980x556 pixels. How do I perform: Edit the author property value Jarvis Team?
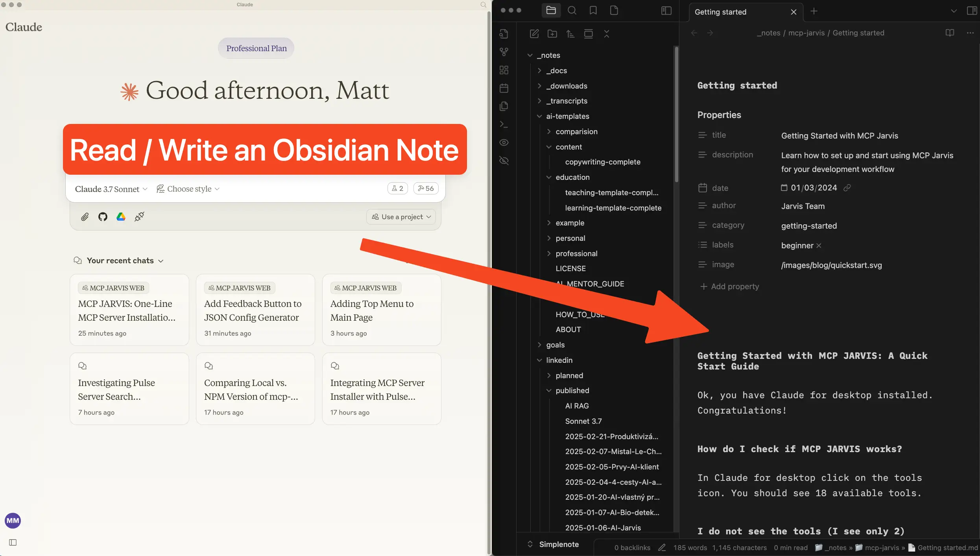tap(803, 206)
